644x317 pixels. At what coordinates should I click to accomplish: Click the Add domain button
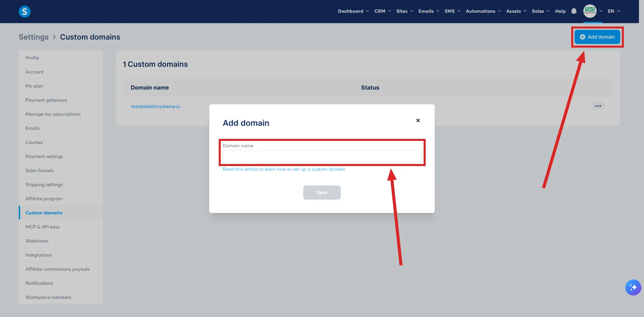click(597, 37)
